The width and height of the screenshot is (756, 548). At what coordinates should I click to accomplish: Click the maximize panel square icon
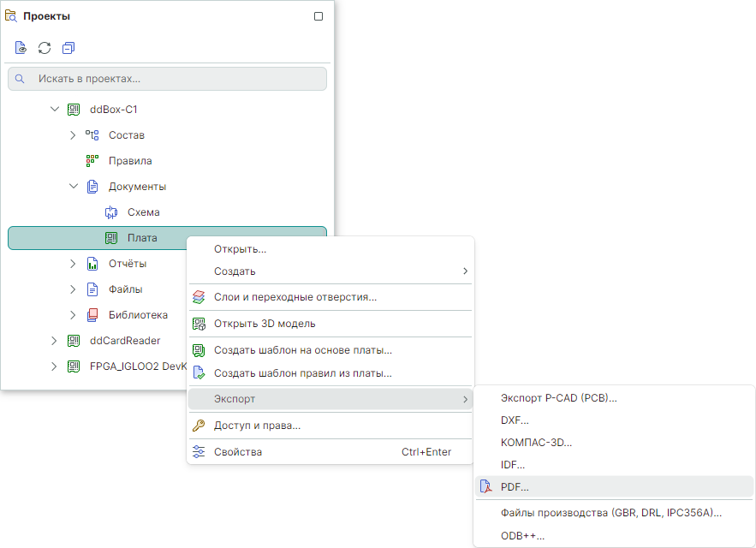tap(318, 16)
